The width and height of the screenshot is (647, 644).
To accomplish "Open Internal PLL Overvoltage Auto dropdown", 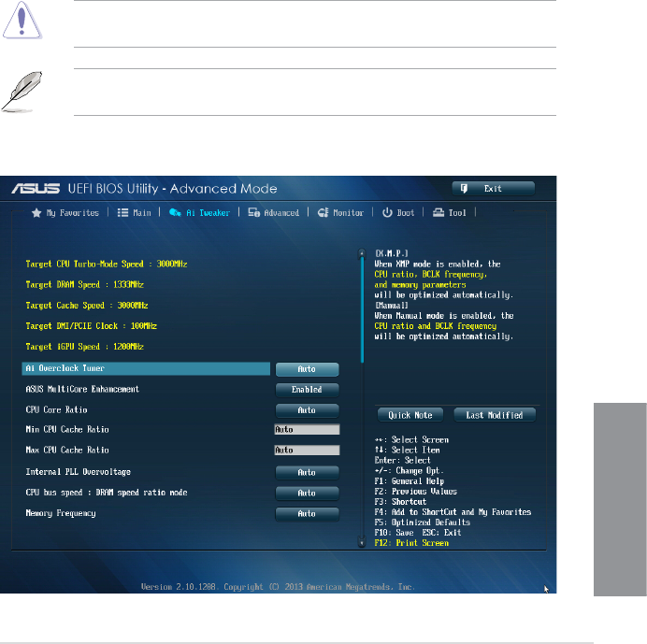I will (x=307, y=473).
